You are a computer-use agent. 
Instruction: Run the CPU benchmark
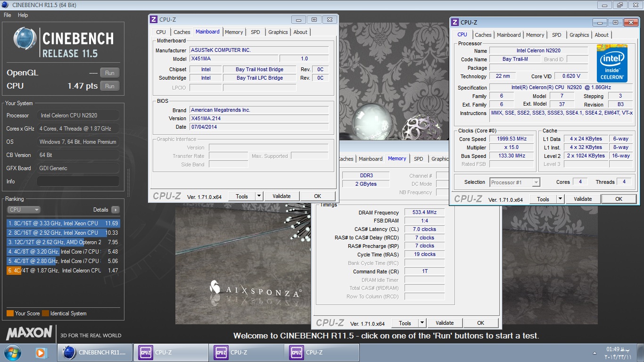click(x=109, y=86)
